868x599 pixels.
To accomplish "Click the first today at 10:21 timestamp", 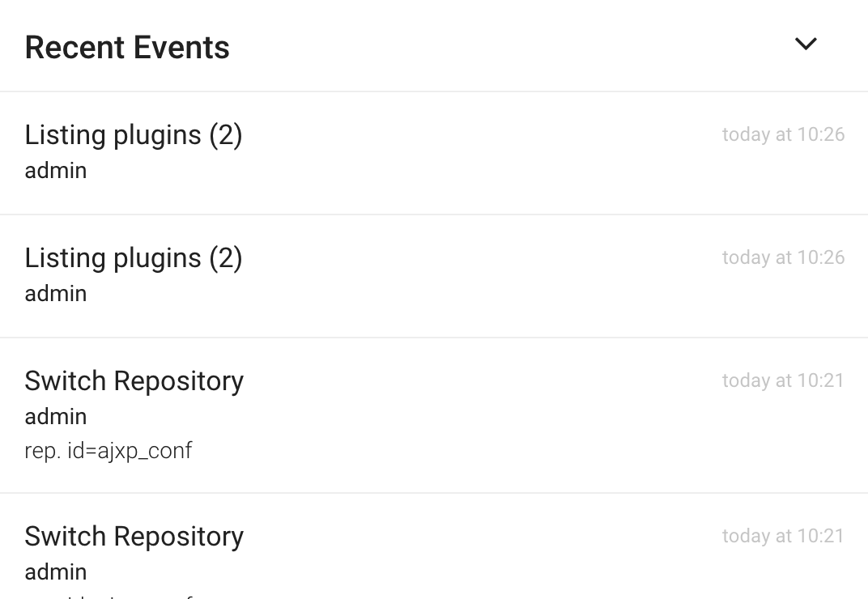I will point(783,380).
